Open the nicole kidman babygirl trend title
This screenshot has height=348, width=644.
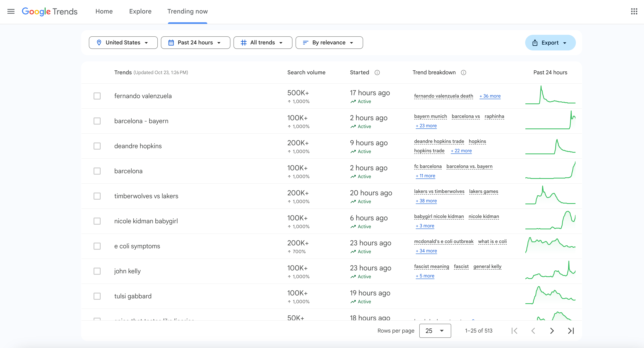[x=146, y=221]
